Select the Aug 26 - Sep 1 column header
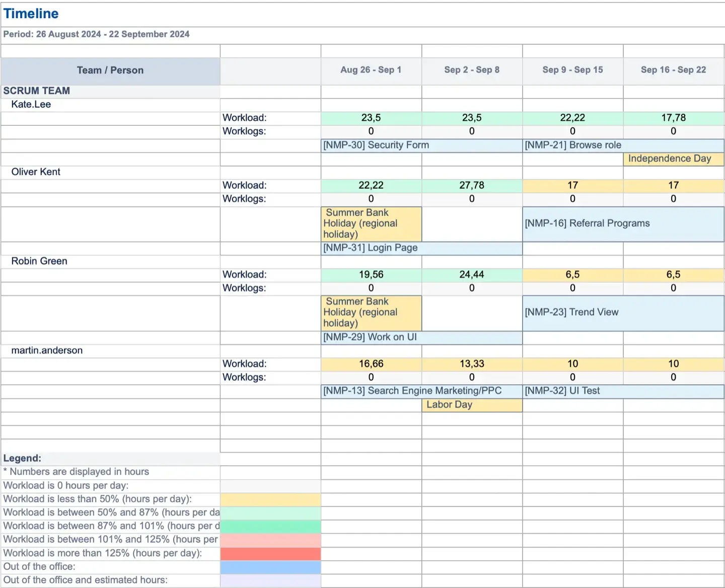 371,70
